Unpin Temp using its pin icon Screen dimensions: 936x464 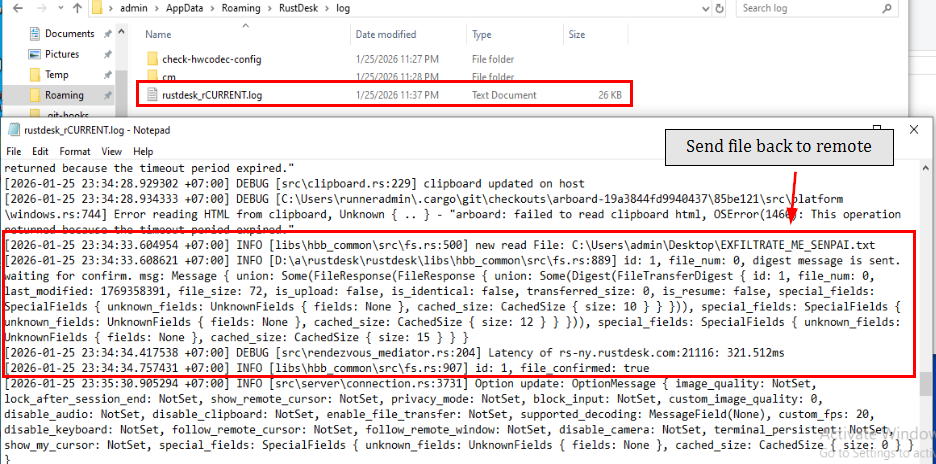point(107,75)
